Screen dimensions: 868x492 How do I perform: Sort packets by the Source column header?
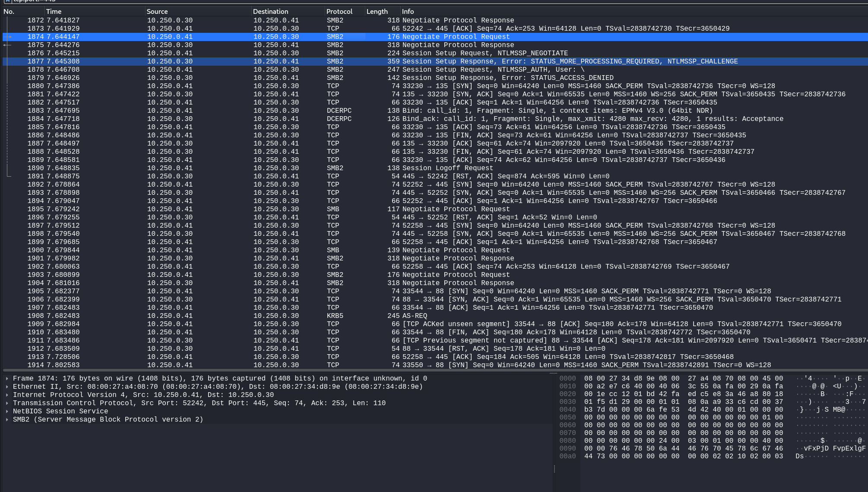click(x=198, y=12)
